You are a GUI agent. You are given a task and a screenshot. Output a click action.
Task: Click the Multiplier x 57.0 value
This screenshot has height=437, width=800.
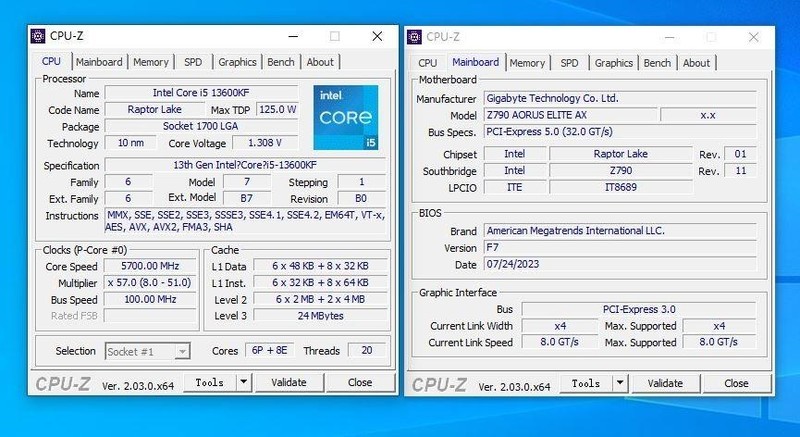click(x=150, y=282)
